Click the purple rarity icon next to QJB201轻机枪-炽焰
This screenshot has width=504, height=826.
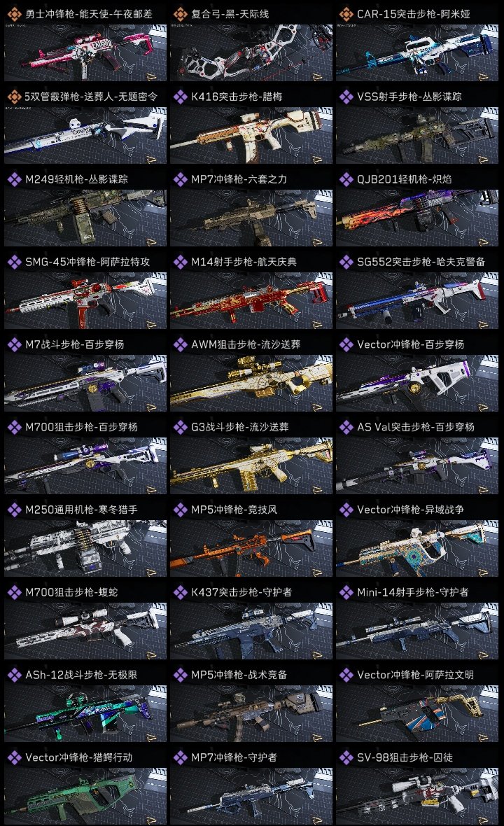coord(346,179)
